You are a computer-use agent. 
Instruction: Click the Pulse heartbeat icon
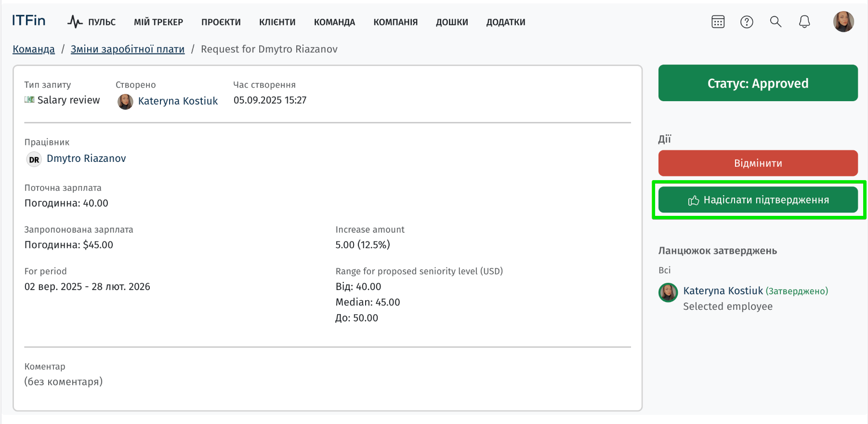click(75, 22)
